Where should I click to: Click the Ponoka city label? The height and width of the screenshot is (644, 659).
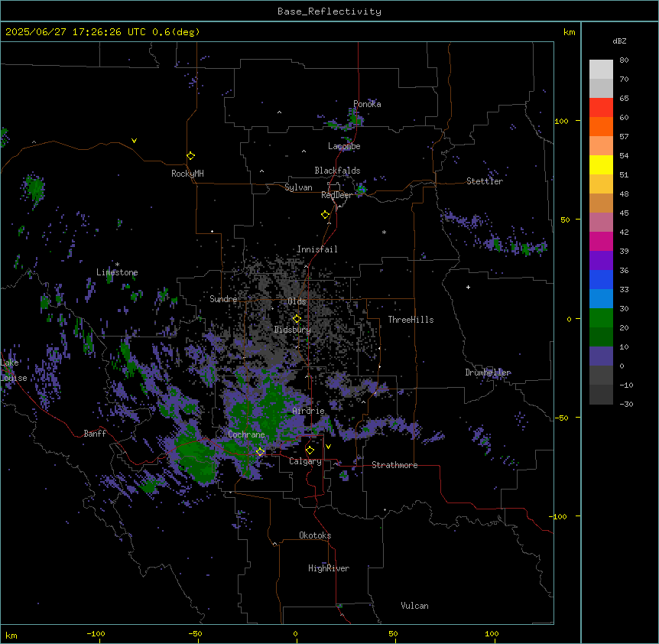[367, 104]
